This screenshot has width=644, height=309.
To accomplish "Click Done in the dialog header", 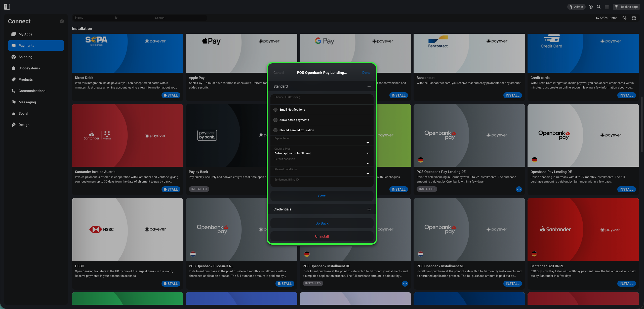I will click(366, 73).
